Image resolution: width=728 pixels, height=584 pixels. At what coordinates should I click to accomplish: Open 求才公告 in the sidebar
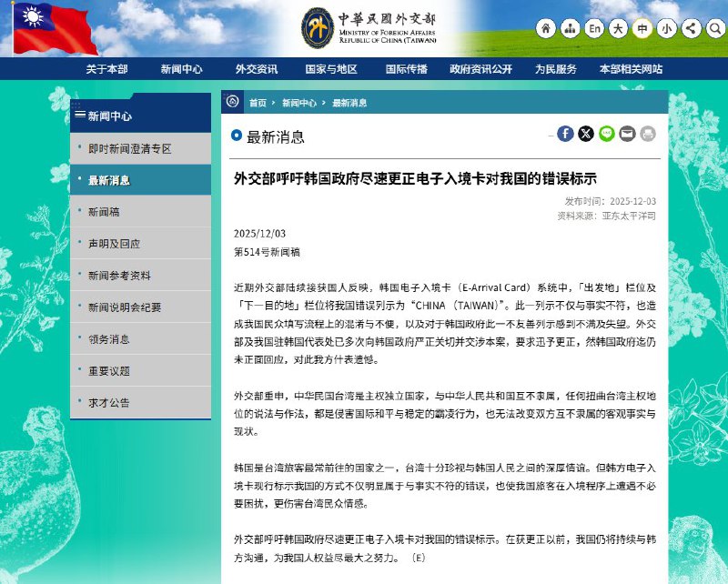coord(140,402)
